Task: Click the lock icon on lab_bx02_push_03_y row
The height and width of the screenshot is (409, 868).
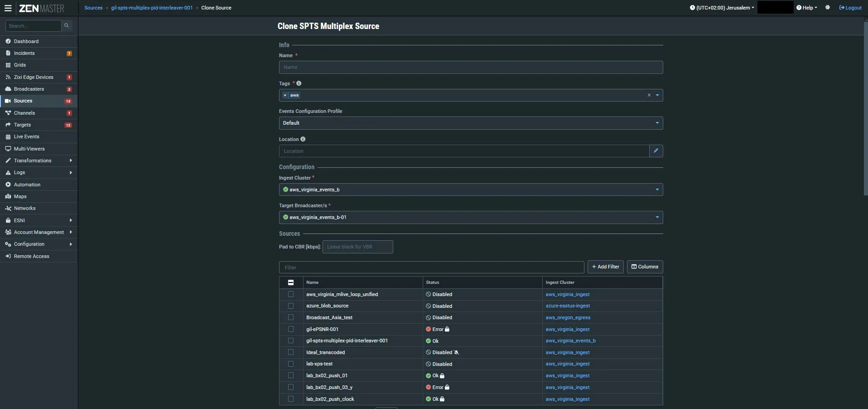Action: 447,387
